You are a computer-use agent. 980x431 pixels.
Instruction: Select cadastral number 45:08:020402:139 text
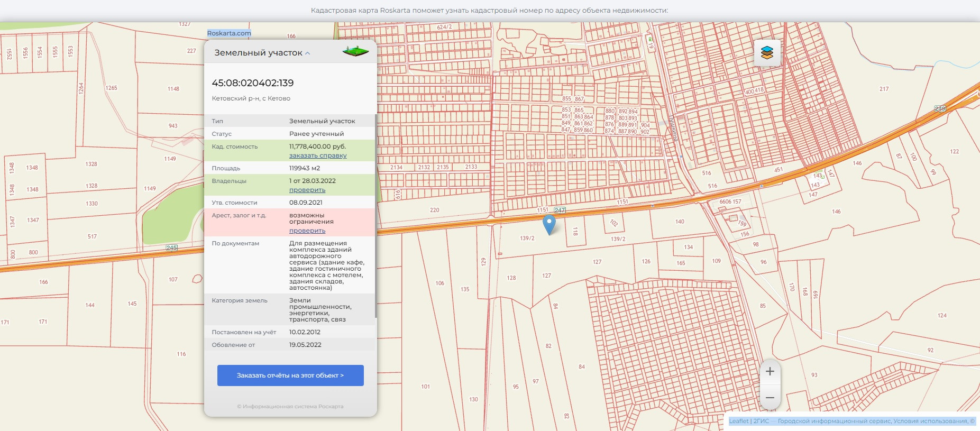(253, 83)
